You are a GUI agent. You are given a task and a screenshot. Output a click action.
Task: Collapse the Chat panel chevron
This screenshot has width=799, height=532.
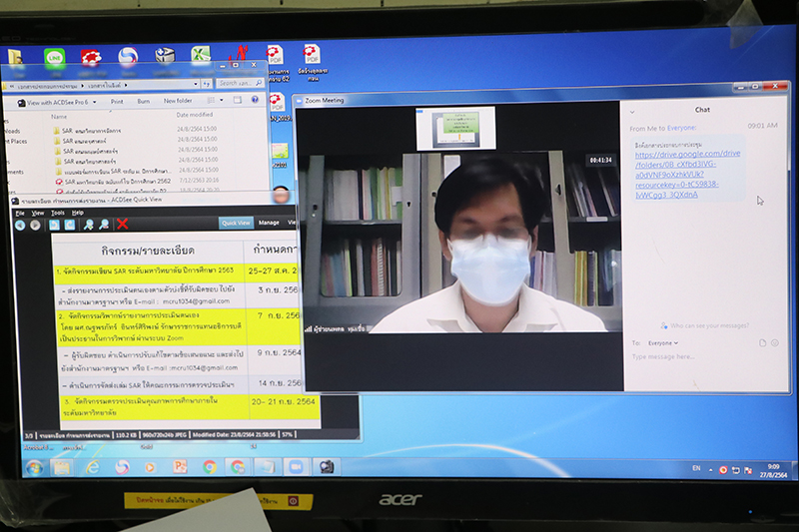tap(632, 110)
